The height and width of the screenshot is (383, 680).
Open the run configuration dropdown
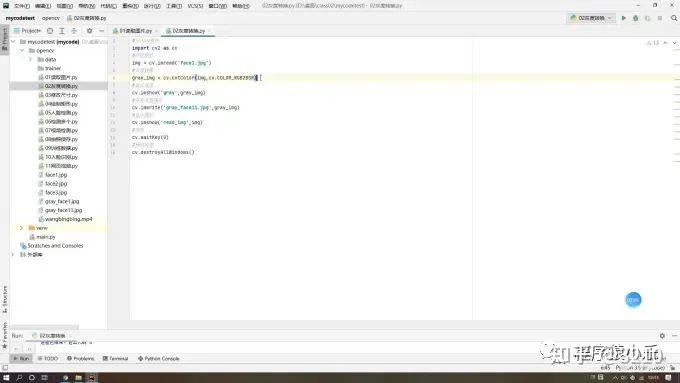(x=591, y=18)
